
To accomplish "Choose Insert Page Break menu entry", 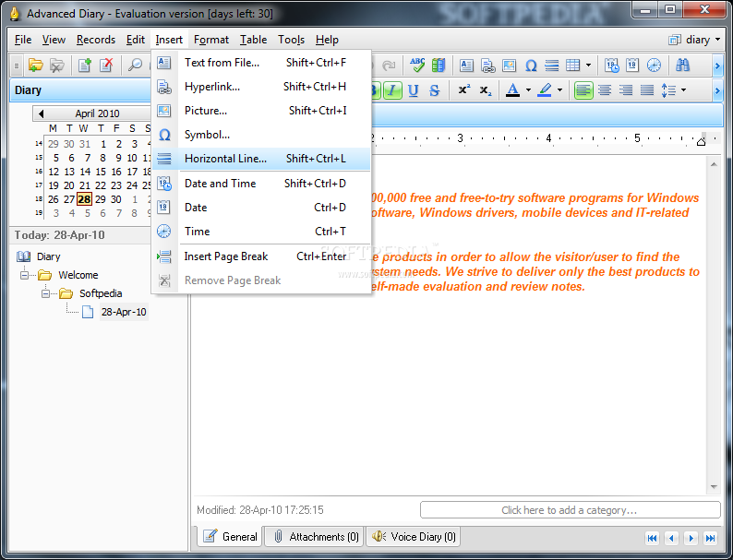I will point(261,256).
